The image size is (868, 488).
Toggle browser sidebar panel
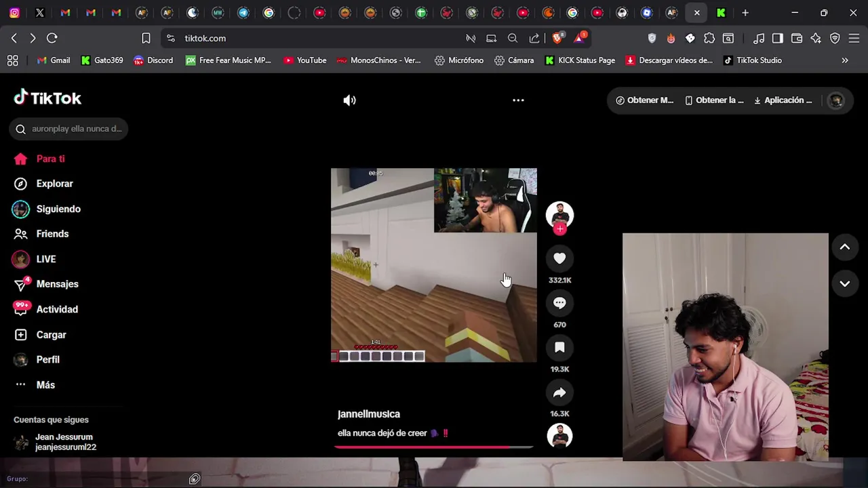coord(778,38)
